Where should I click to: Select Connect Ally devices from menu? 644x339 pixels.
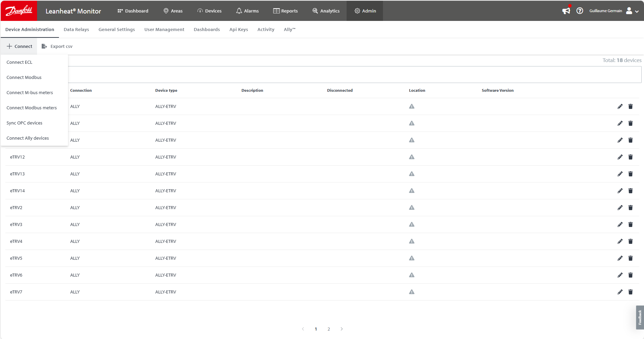click(28, 138)
